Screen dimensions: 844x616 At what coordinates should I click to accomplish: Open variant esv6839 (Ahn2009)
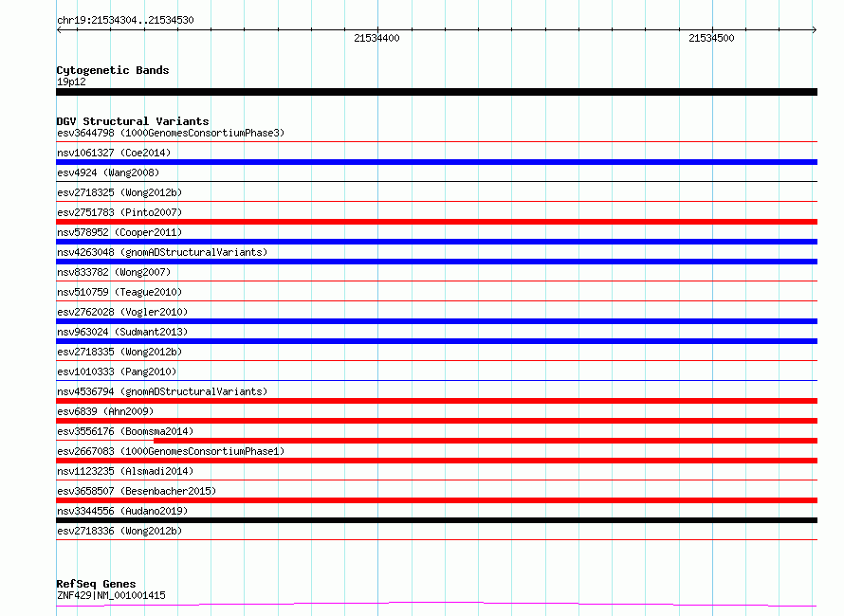(105, 411)
